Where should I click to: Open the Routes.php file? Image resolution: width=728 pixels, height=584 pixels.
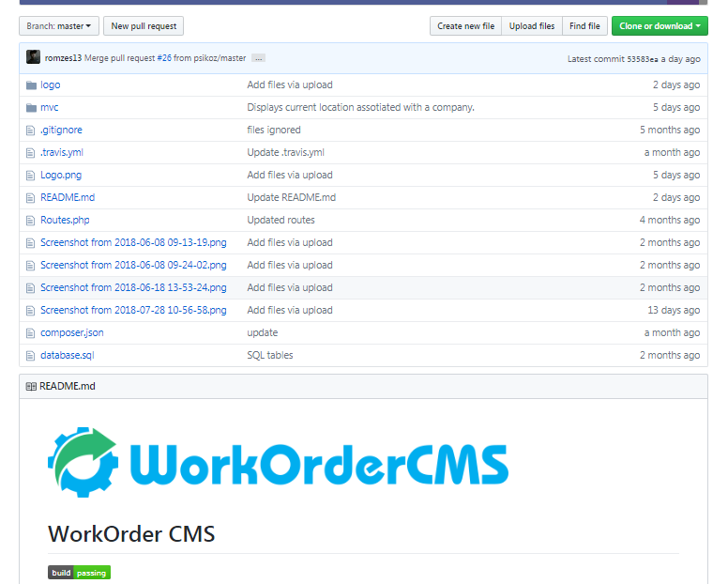tap(65, 221)
